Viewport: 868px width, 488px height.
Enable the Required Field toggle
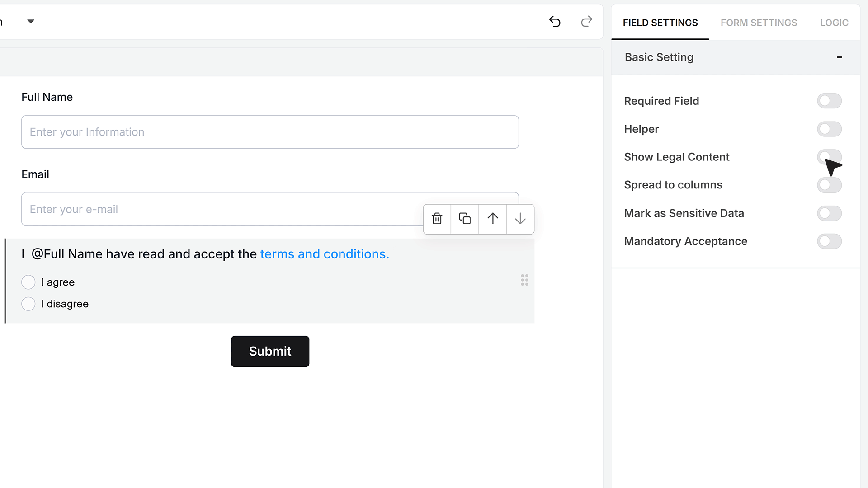(x=829, y=101)
